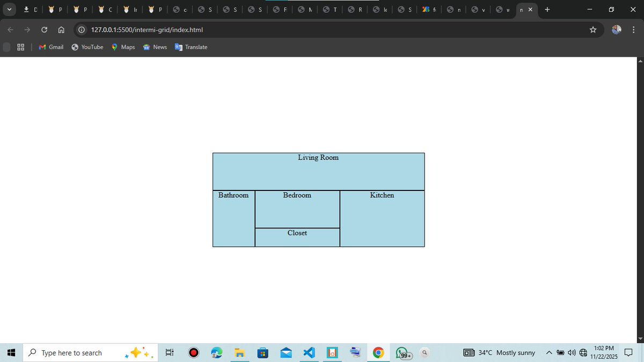
Task: Toggle the bookmark star for this page
Action: pos(593,29)
